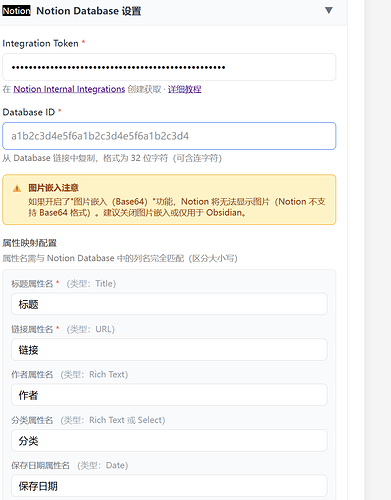
Task: Click the 保存日期属性名 label
Action: coord(40,465)
